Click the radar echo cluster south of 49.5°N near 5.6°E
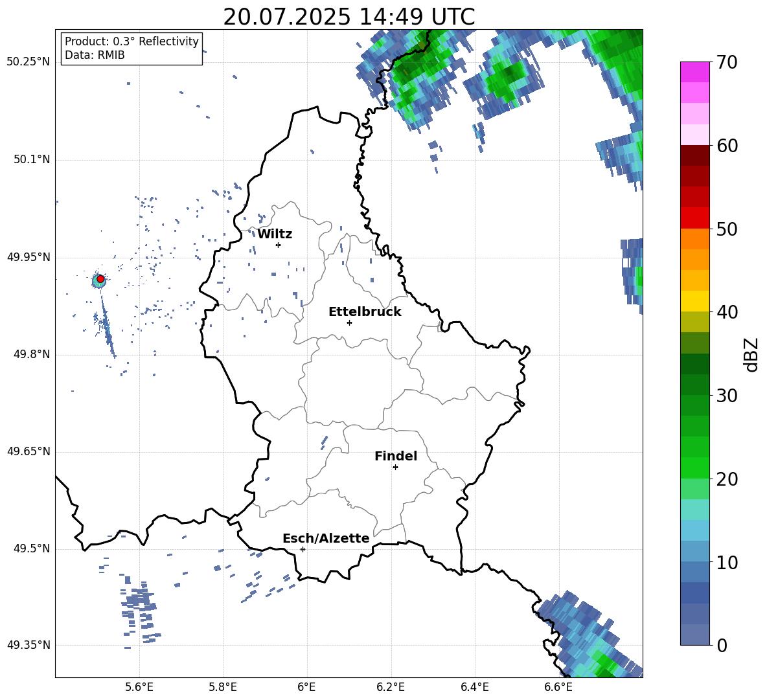Viewport: 767px width, 700px height. [140, 611]
